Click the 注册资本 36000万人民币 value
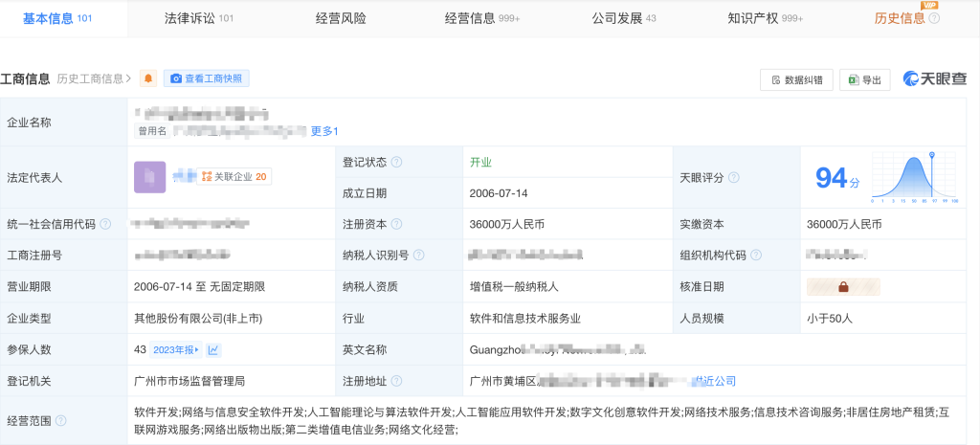Screen dimensions: 980x445 coord(507,224)
